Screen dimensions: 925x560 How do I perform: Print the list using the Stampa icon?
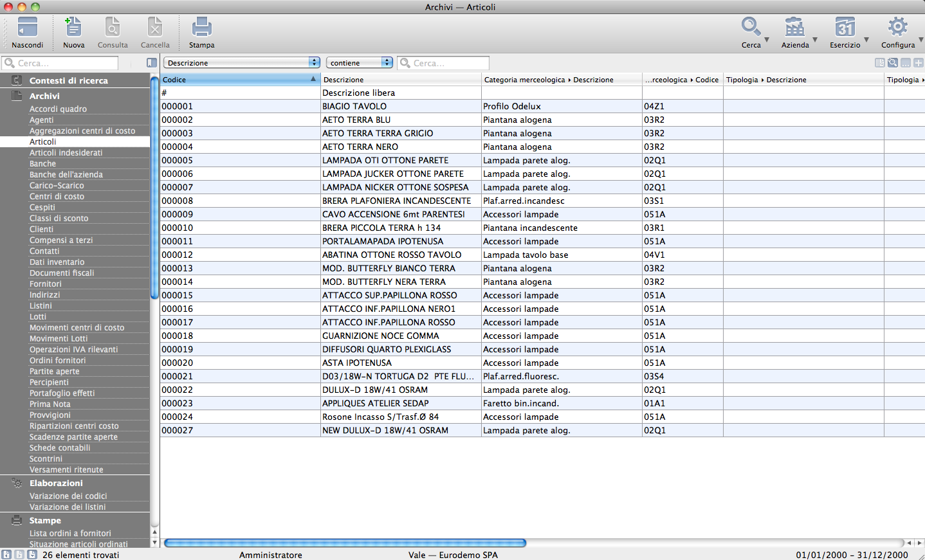click(x=201, y=28)
